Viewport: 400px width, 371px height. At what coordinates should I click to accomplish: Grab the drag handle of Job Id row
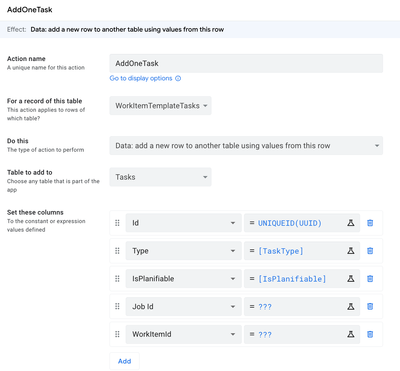pos(117,306)
